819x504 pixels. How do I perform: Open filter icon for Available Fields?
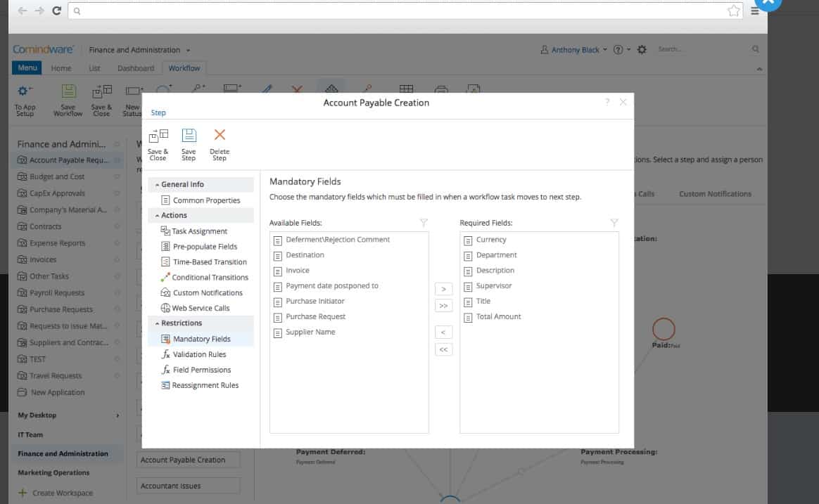pyautogui.click(x=424, y=223)
